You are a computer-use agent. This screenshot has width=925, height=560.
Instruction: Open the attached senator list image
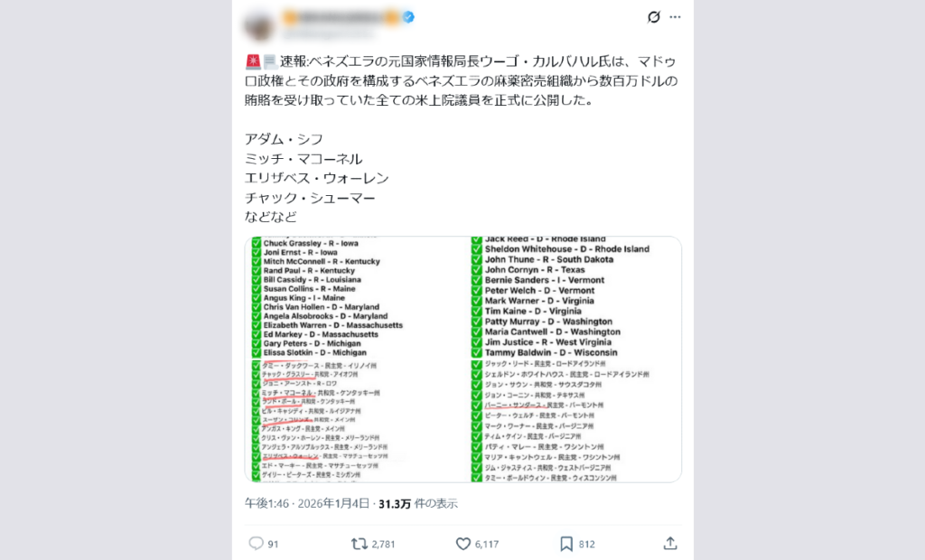pos(462,359)
